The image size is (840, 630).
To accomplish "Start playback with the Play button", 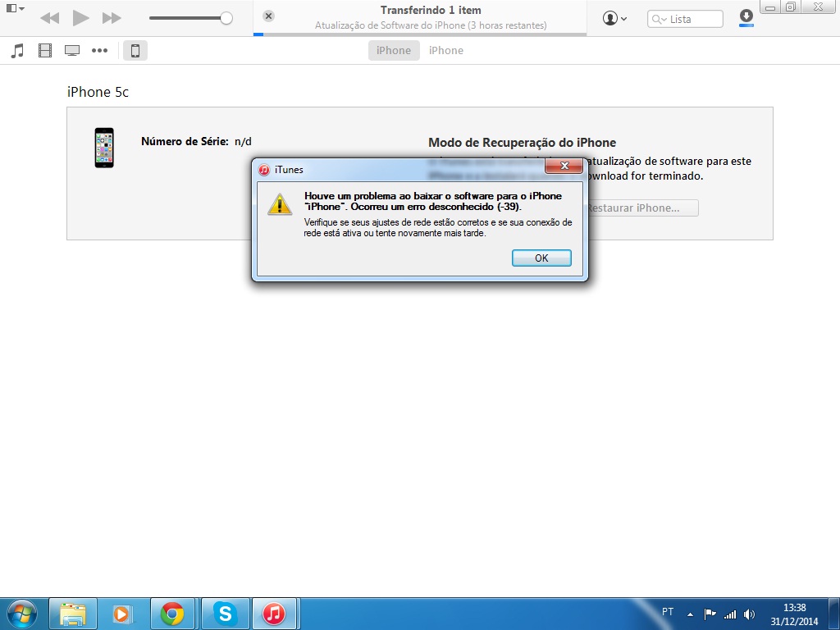I will click(x=80, y=18).
